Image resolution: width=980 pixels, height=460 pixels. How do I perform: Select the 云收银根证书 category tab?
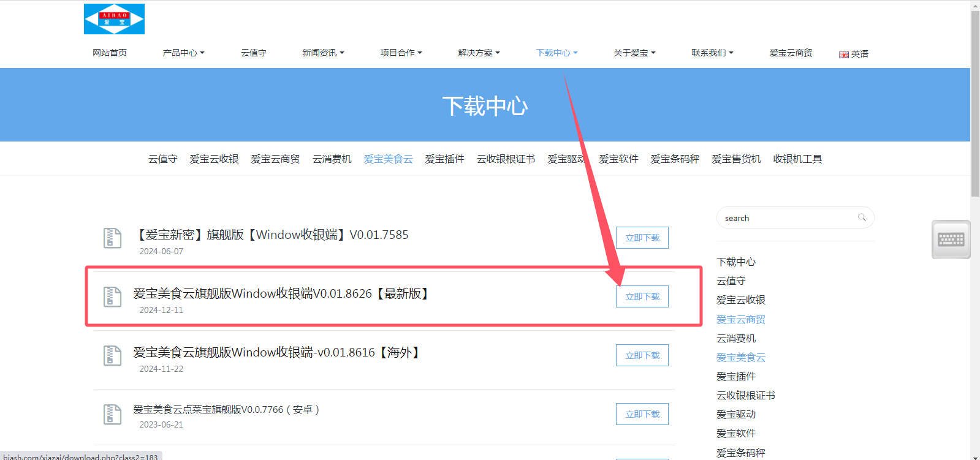point(506,159)
